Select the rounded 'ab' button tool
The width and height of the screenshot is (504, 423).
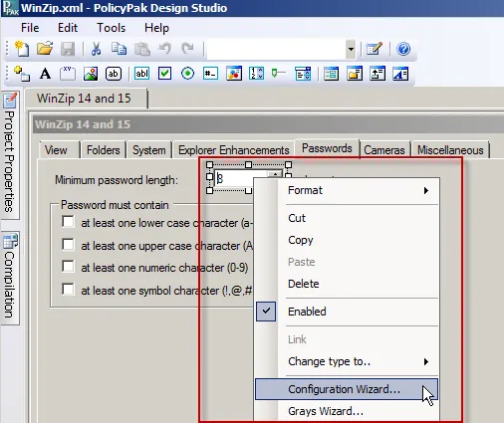point(114,74)
